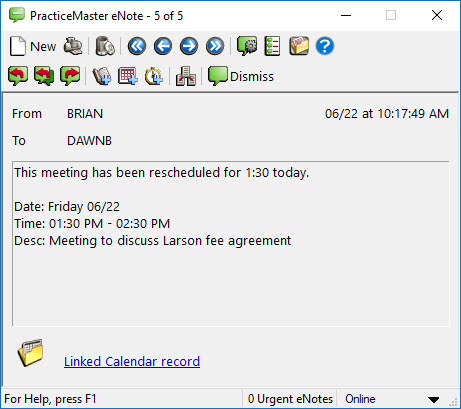Click the printer icon in toolbar
461x409 pixels.
[x=73, y=46]
